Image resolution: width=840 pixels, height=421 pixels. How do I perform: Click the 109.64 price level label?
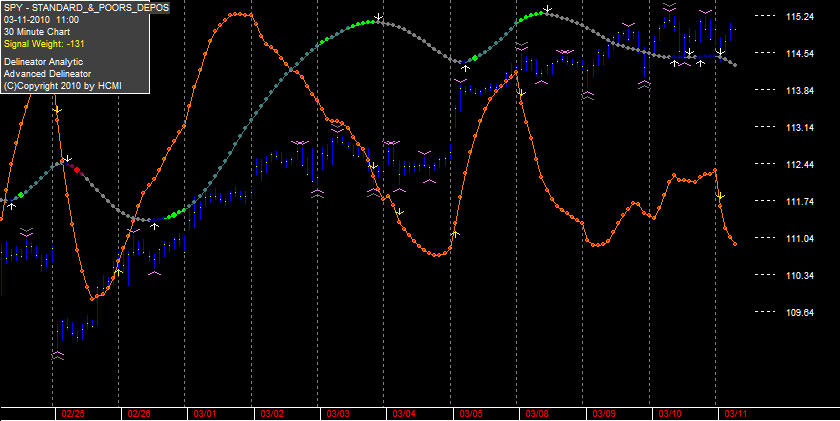tap(800, 312)
